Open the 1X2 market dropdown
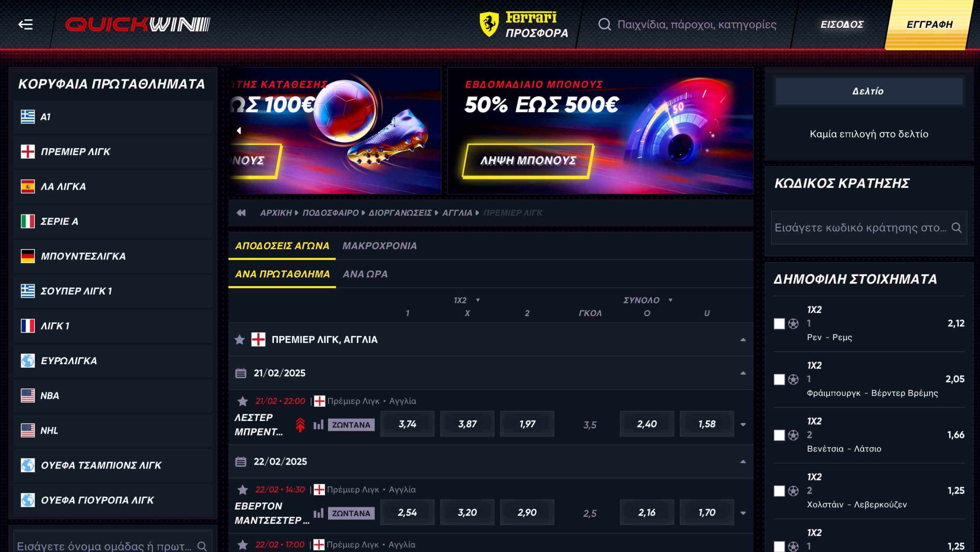 (467, 300)
